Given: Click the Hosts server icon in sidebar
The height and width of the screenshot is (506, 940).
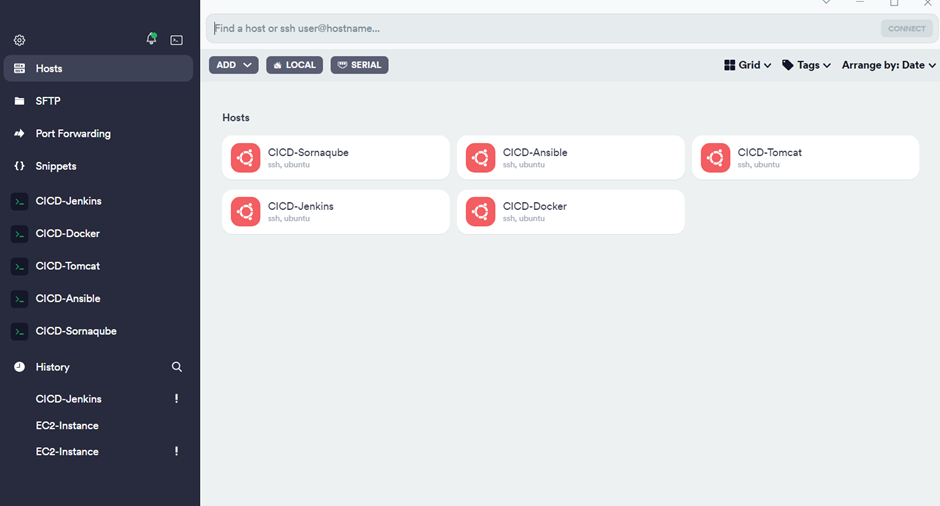Looking at the screenshot, I should 19,68.
